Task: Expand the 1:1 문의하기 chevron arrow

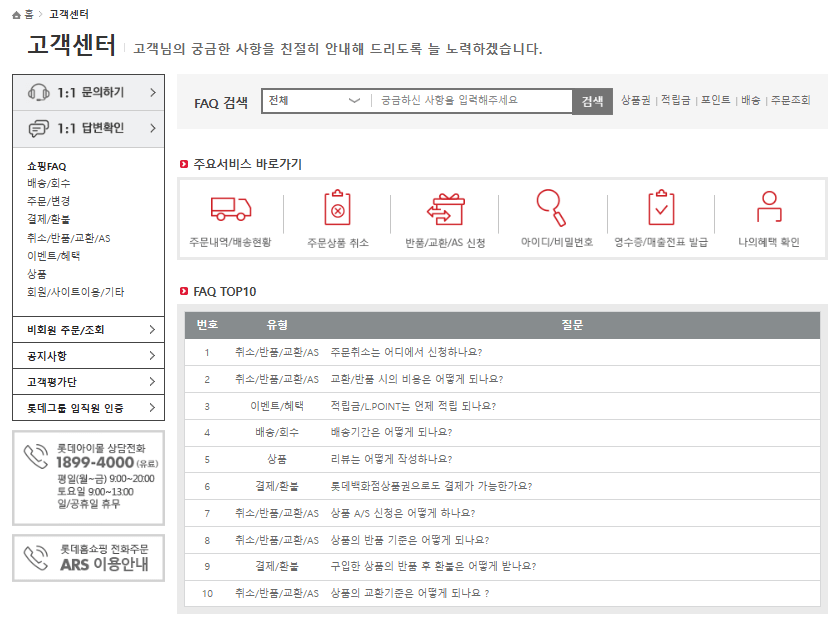Action: pos(153,93)
